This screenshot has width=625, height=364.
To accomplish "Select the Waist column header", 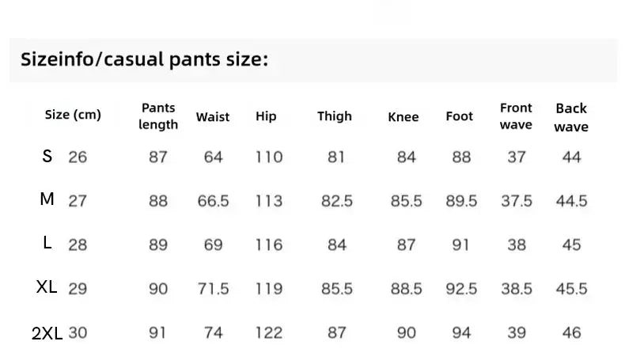I will (213, 117).
